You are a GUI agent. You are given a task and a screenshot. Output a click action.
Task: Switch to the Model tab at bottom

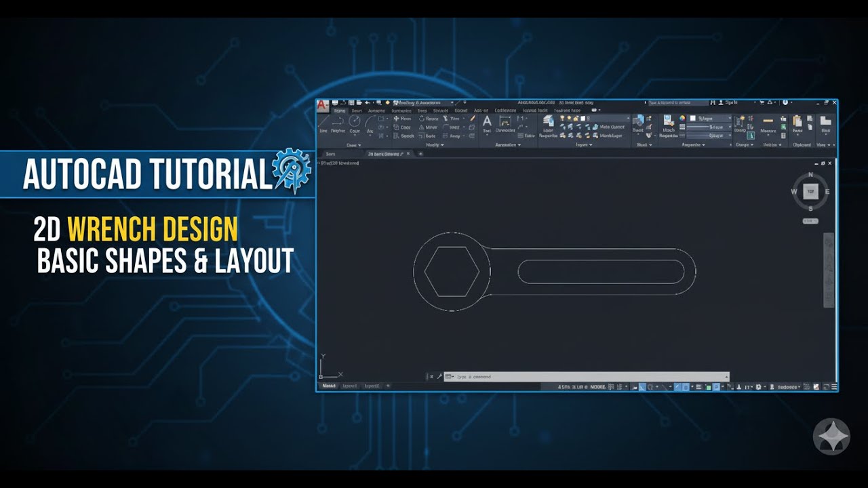[x=329, y=386]
